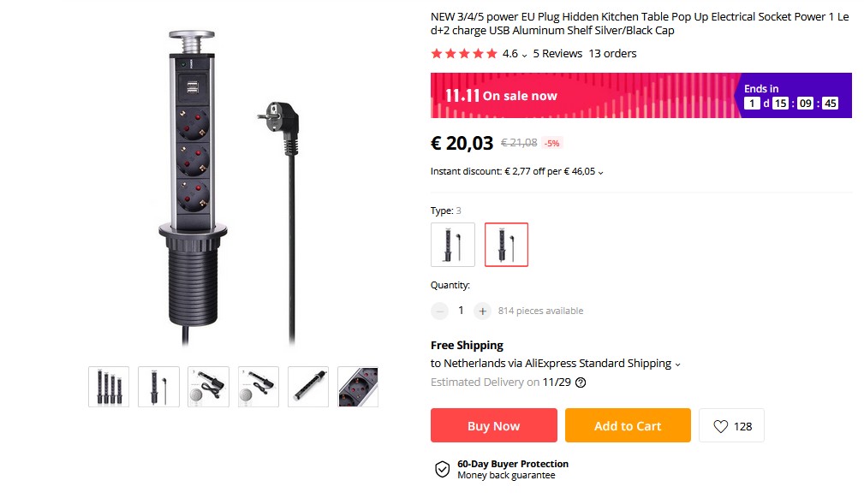Click the heart wishlist icon

721,426
